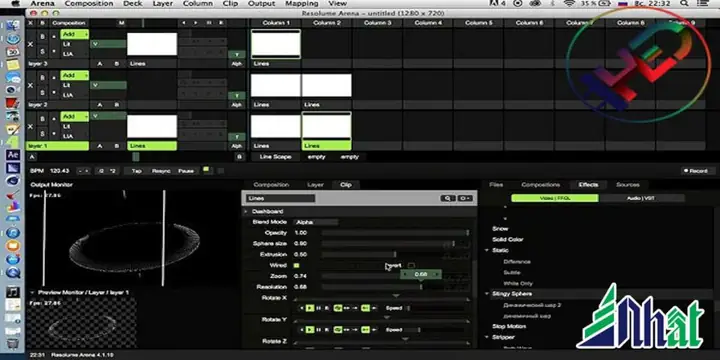Select the Stop Motion effect
The image size is (720, 360).
coord(509,326)
